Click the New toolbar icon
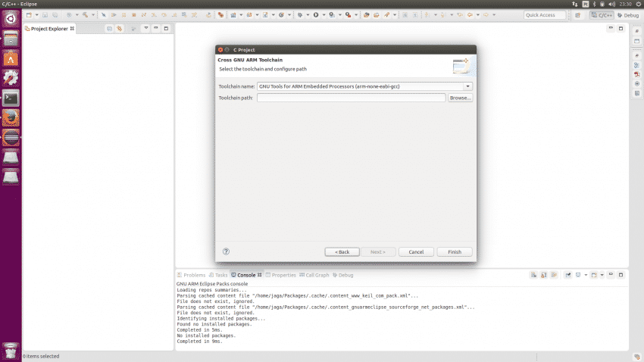This screenshot has height=362, width=644. pyautogui.click(x=29, y=15)
